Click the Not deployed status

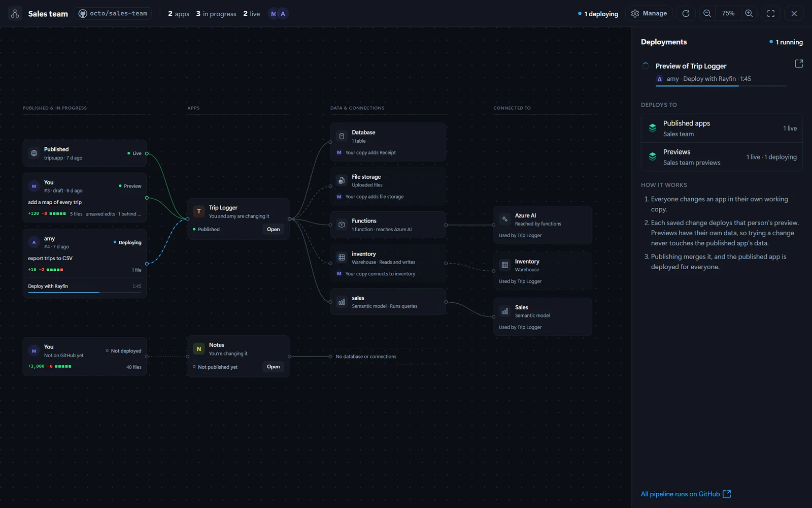click(124, 351)
